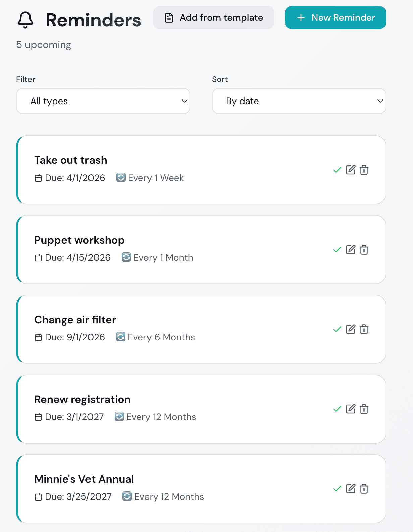Select the Take out trash title

pyautogui.click(x=71, y=160)
